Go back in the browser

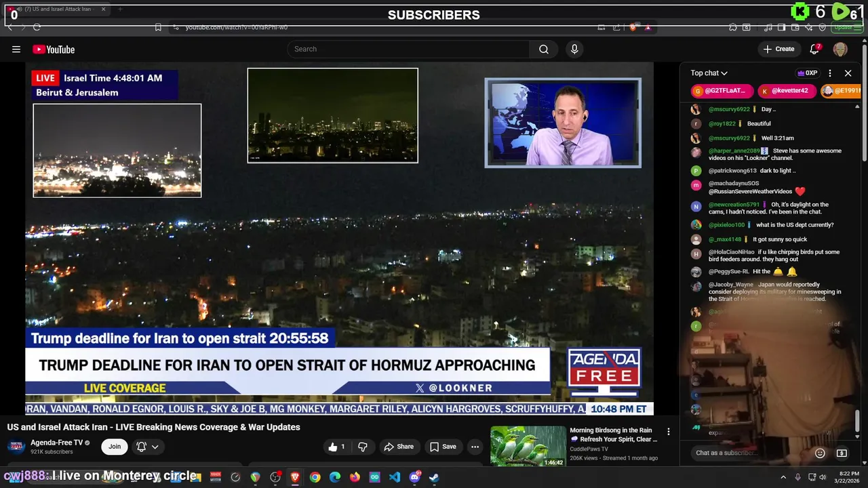point(10,27)
